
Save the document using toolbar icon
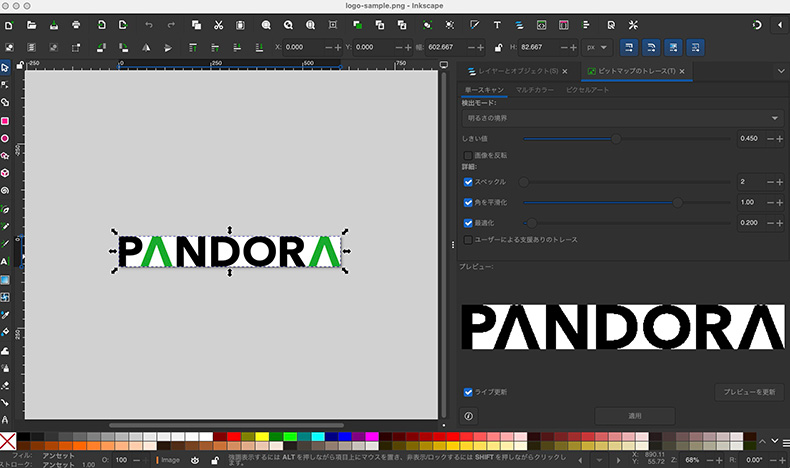[x=54, y=25]
